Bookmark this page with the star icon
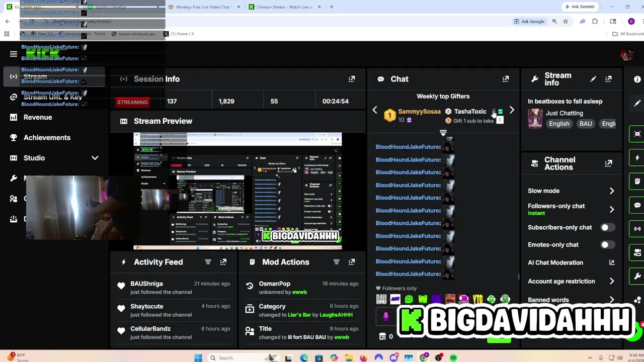644x362 pixels. click(566, 22)
